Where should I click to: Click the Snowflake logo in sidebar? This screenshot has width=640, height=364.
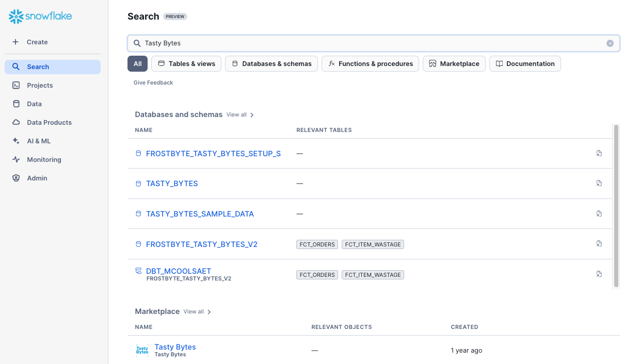pyautogui.click(x=40, y=16)
